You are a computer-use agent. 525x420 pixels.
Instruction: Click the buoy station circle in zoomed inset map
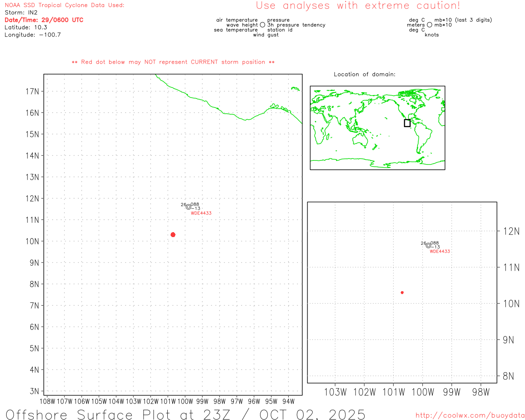pos(428,245)
